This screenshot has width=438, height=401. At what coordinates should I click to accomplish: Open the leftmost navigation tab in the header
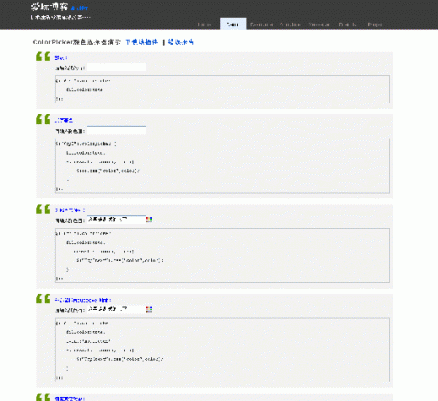pos(204,24)
